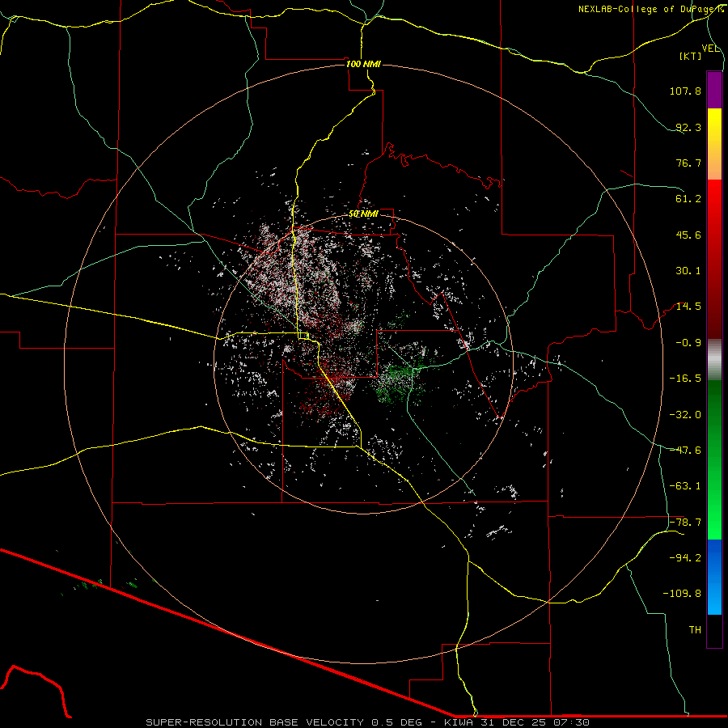Click the -16.5 legend value
This screenshot has width=728, height=728.
pyautogui.click(x=685, y=379)
